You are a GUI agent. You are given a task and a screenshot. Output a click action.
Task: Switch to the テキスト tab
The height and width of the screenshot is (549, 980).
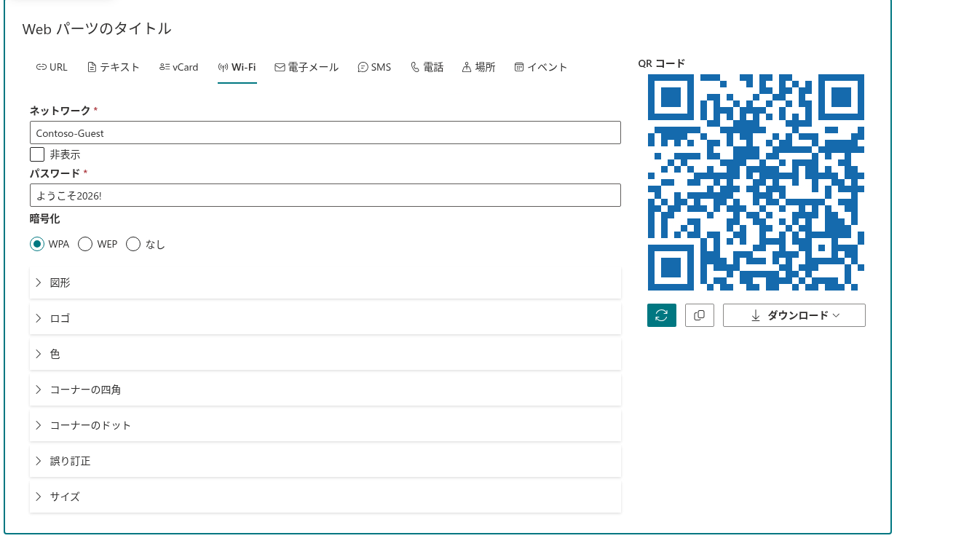coord(113,67)
